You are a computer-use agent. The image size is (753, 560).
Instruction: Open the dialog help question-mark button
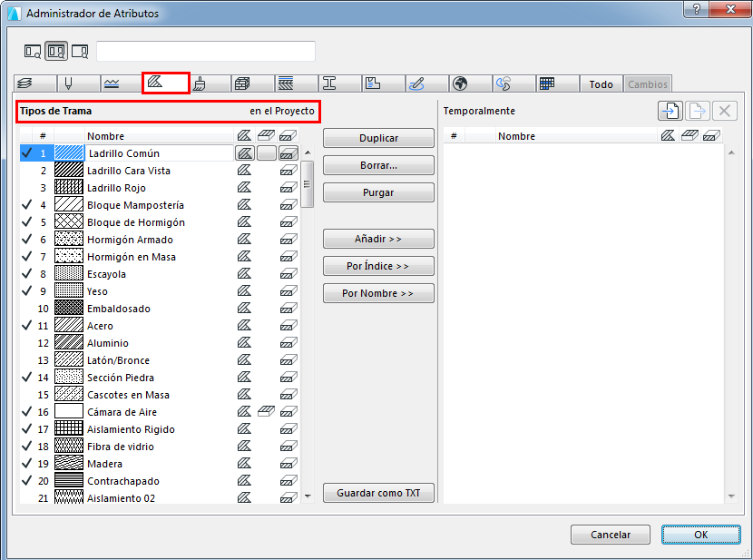(696, 10)
